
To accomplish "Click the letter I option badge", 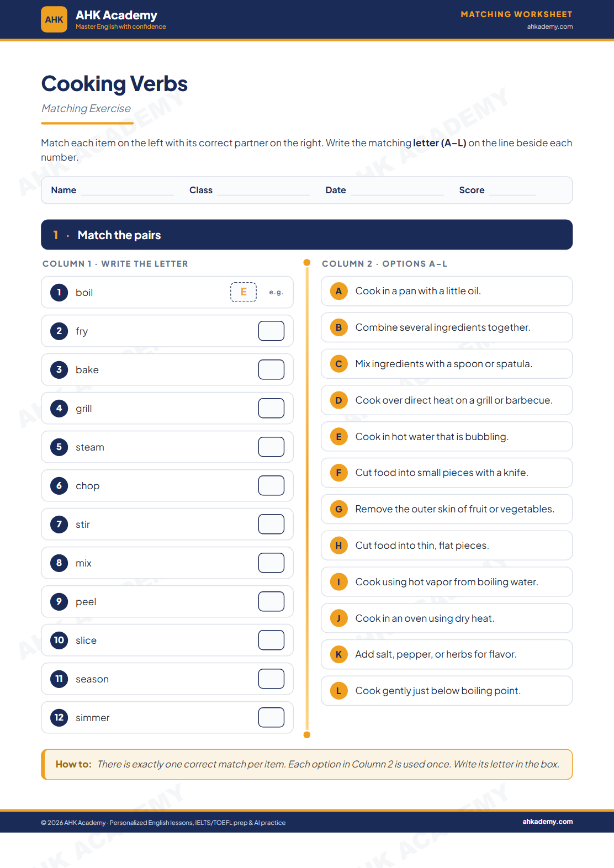I will 338,582.
